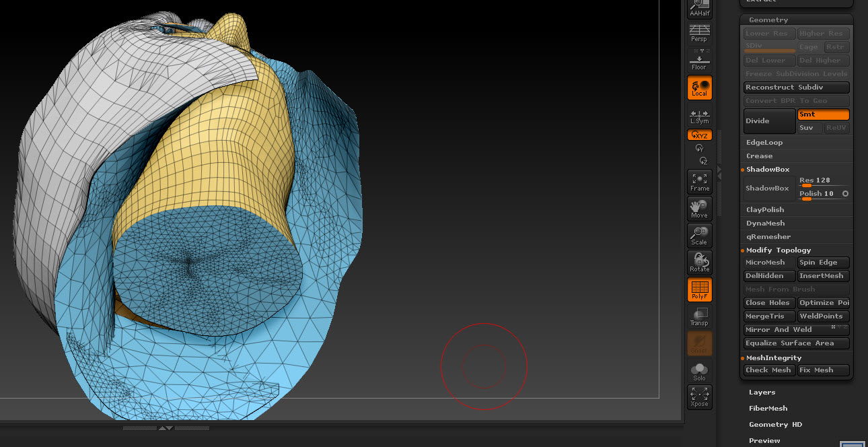The height and width of the screenshot is (447, 868).
Task: Click the Frame mesh icon
Action: 700,182
